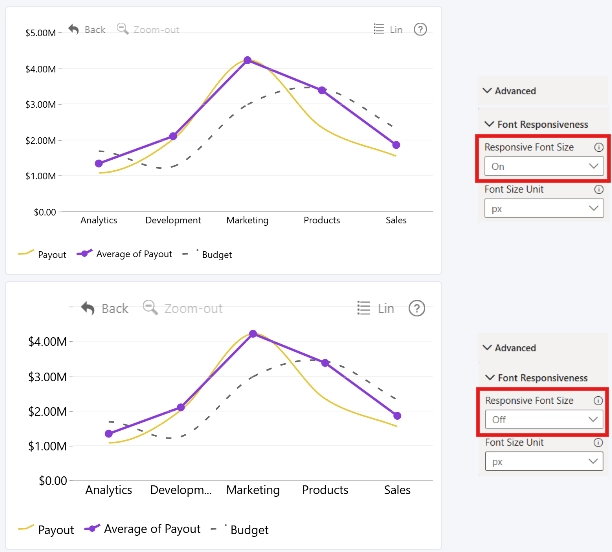
Task: Click $5.00M axis value in top chart
Action: pos(40,33)
